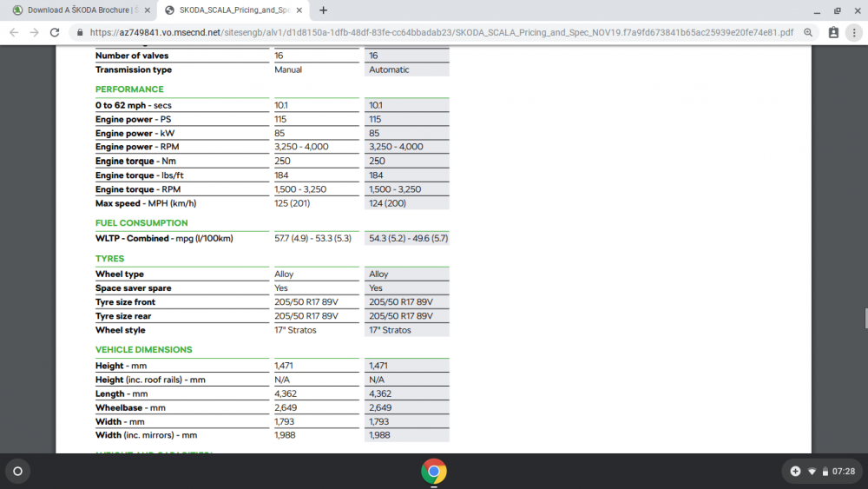This screenshot has width=868, height=489.
Task: Click the Engine torque - Nm label
Action: (135, 162)
